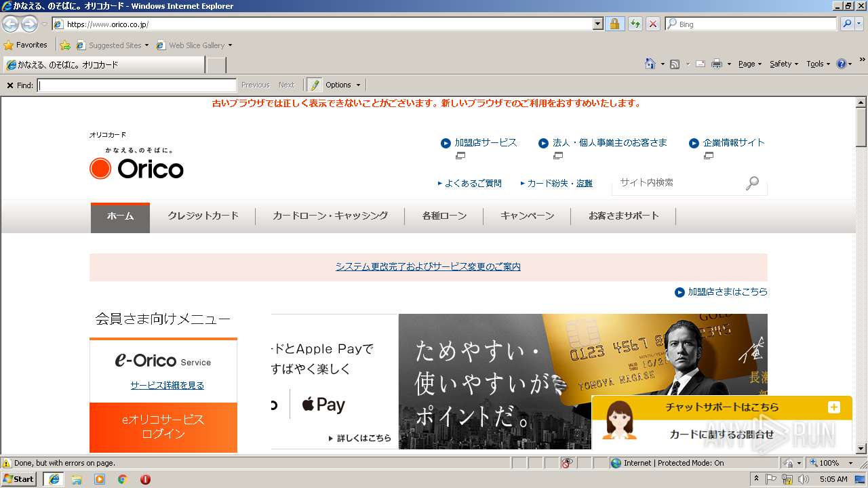The image size is (868, 488).
Task: Select the ホーム navigation tab
Action: pyautogui.click(x=120, y=216)
